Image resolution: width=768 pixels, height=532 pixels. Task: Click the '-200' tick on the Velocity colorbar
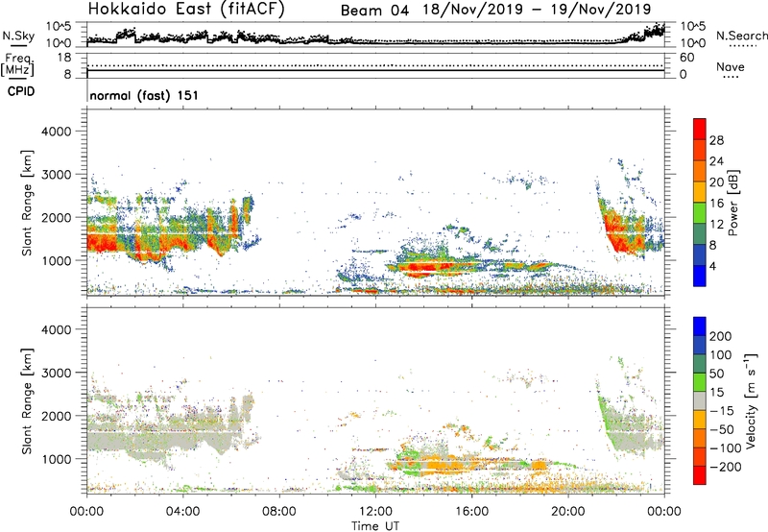click(724, 467)
